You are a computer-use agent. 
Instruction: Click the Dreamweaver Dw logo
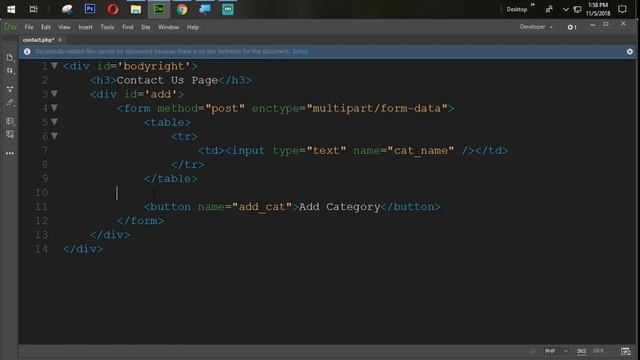(10, 27)
